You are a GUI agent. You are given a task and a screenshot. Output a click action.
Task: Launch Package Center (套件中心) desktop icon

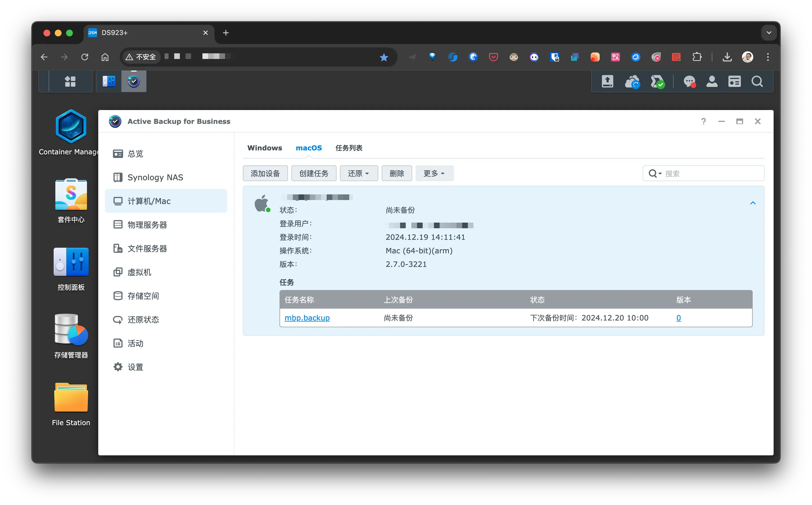coord(71,195)
